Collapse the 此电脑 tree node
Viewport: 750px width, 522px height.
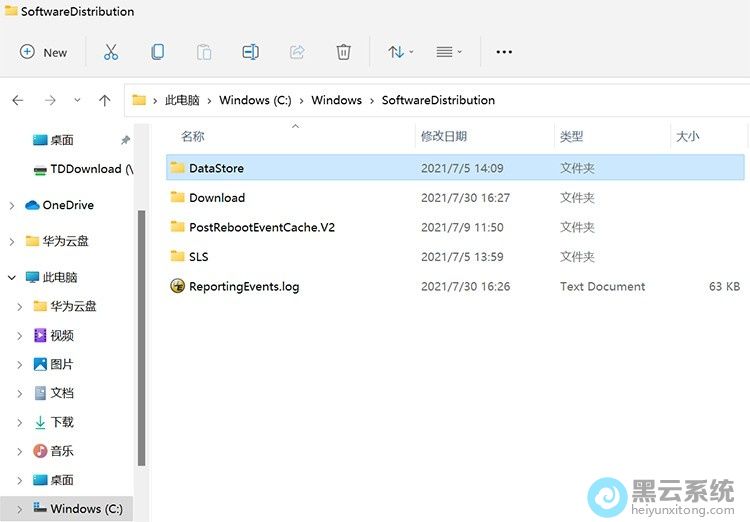[11, 277]
